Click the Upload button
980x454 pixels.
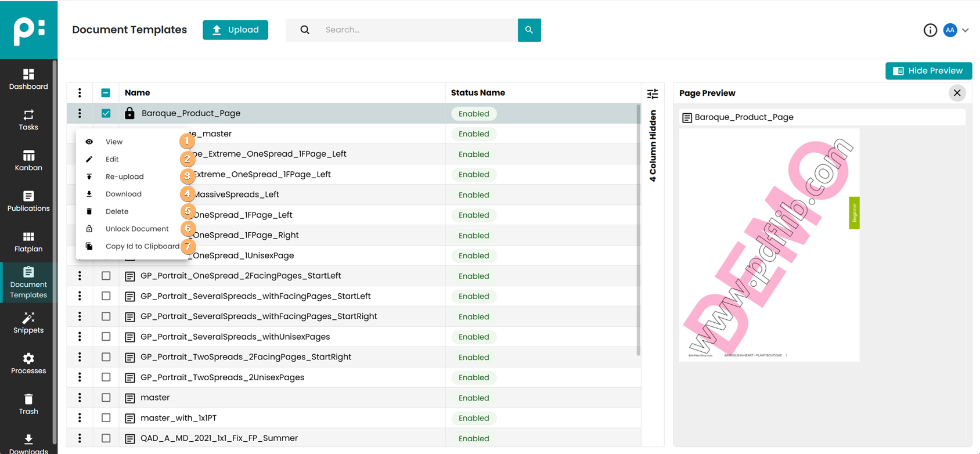[x=235, y=30]
